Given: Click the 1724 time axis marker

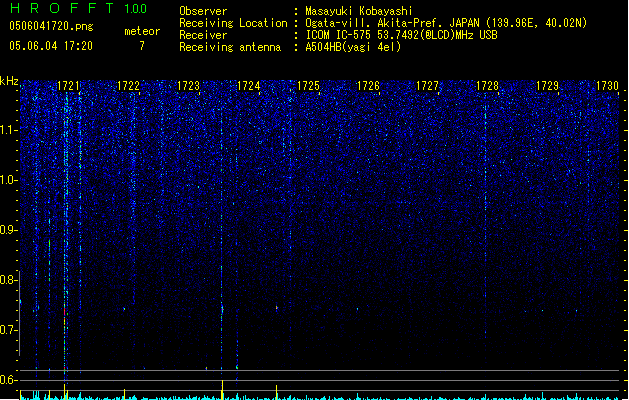Looking at the screenshot, I should pyautogui.click(x=248, y=86).
